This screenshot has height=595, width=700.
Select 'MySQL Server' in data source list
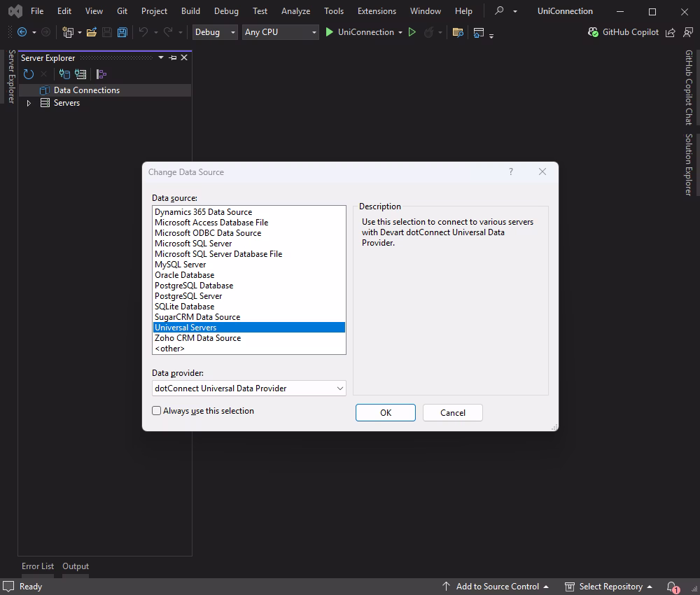[x=248, y=264]
